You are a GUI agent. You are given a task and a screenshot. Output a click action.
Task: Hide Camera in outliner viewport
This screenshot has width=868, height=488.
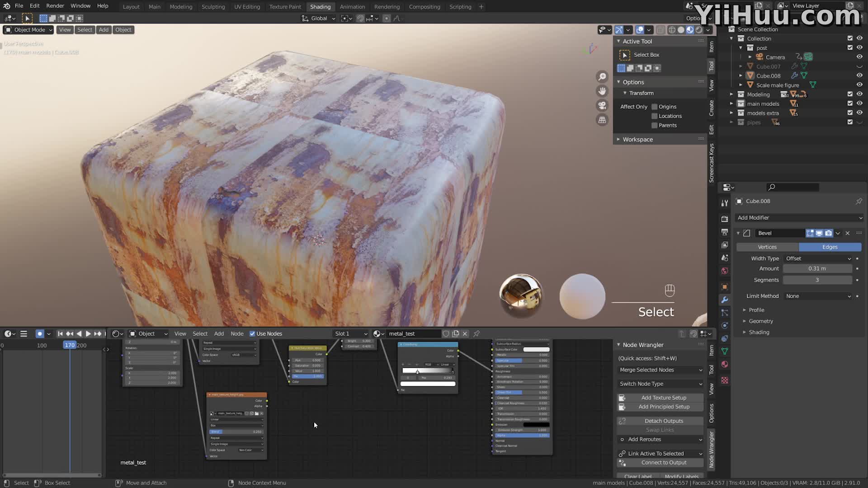pos(859,57)
